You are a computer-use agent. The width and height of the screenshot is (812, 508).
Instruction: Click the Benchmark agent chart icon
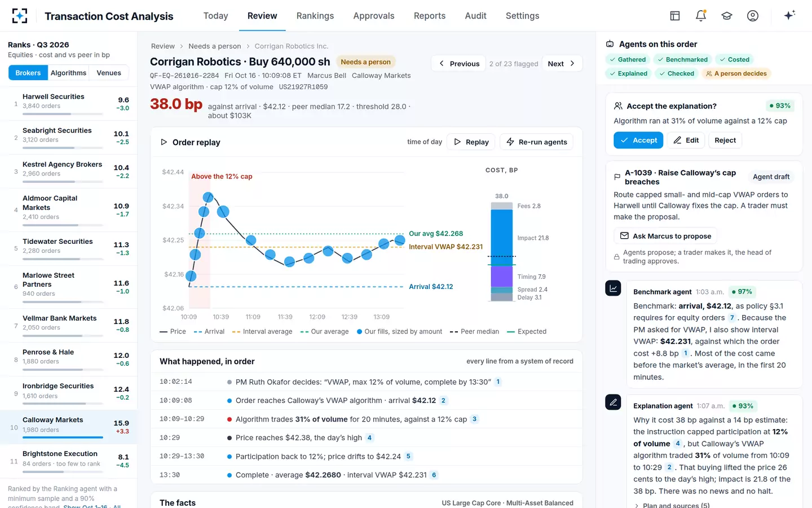coord(613,288)
